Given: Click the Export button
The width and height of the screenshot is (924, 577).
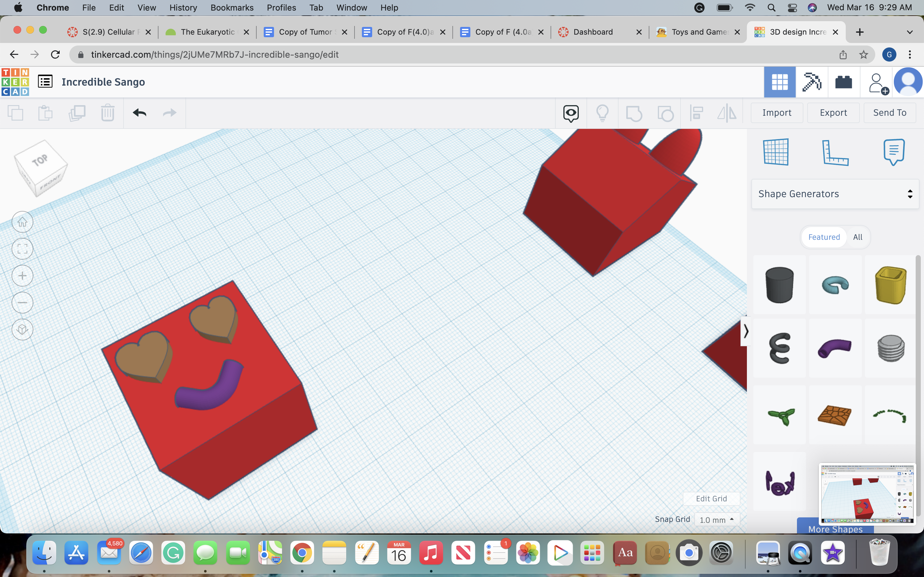Looking at the screenshot, I should coord(833,113).
